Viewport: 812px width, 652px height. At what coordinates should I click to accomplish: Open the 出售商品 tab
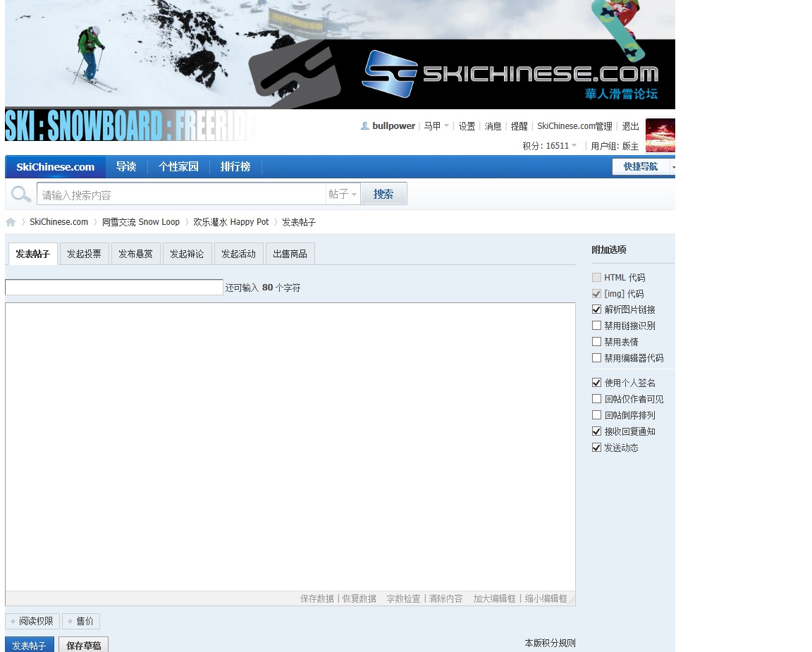click(290, 254)
